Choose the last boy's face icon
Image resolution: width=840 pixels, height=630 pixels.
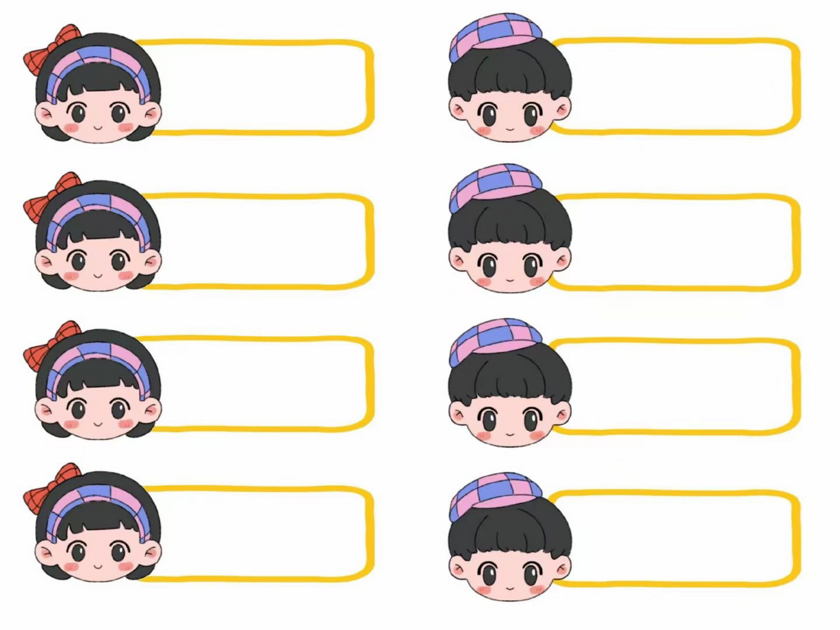coord(510,536)
